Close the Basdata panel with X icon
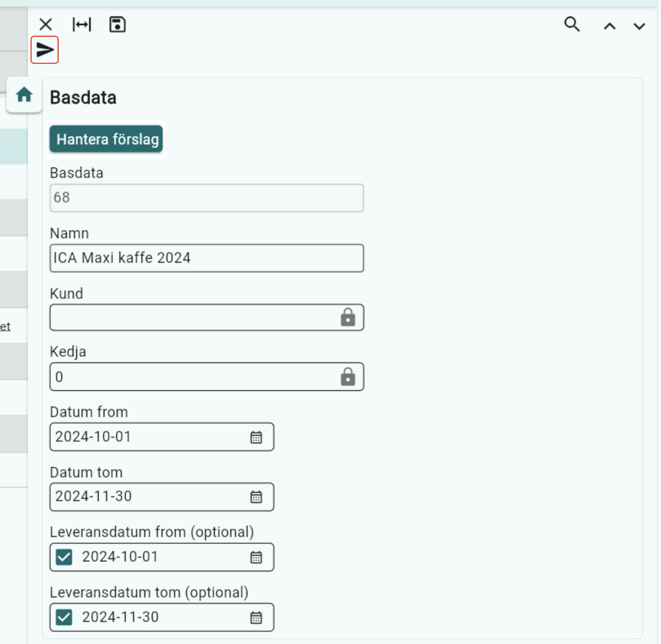The image size is (661, 644). coord(46,25)
